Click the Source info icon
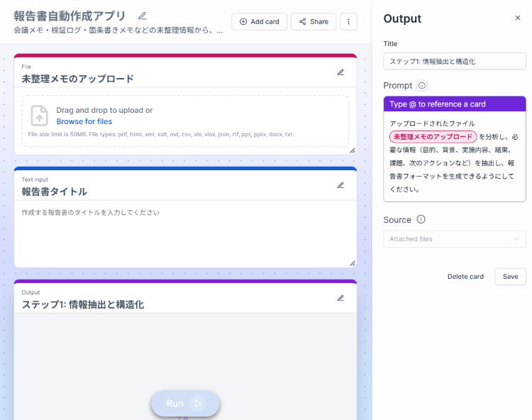532x420 pixels. click(421, 220)
